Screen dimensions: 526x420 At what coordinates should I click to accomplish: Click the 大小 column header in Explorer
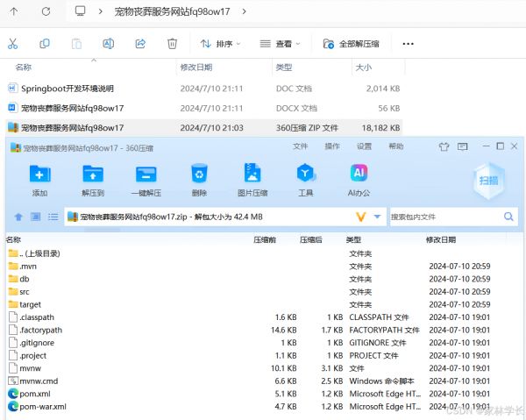point(363,68)
